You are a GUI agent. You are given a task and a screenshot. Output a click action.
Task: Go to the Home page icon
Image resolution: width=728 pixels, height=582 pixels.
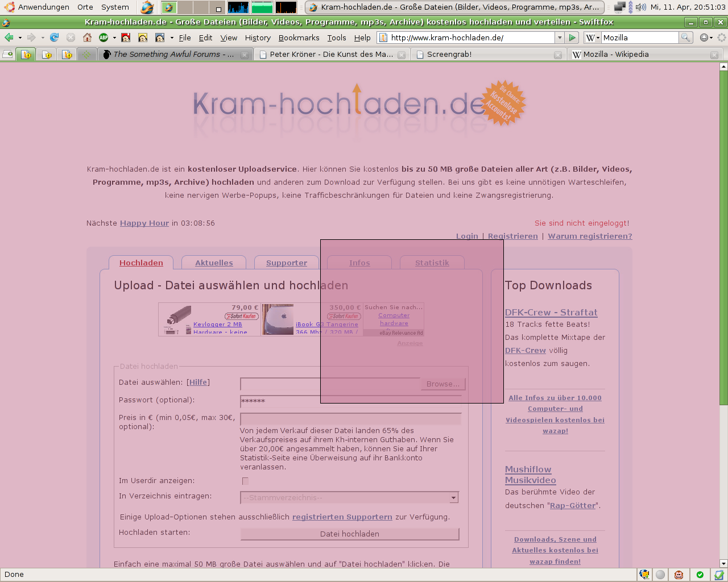tap(87, 38)
